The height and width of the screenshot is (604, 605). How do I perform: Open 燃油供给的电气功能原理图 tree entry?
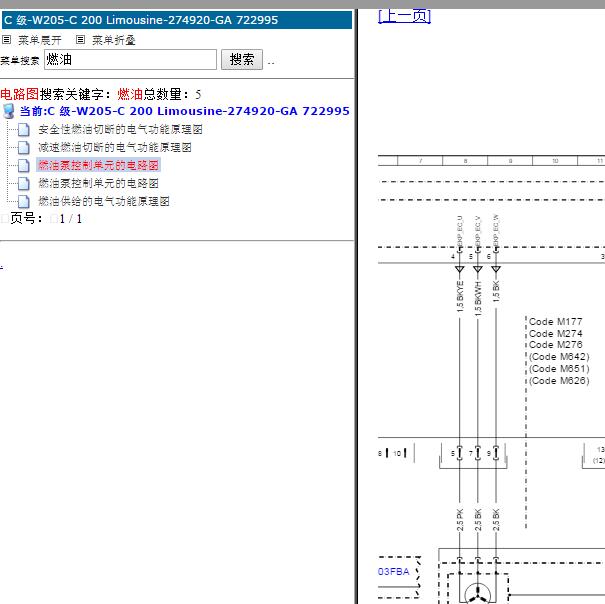[104, 201]
